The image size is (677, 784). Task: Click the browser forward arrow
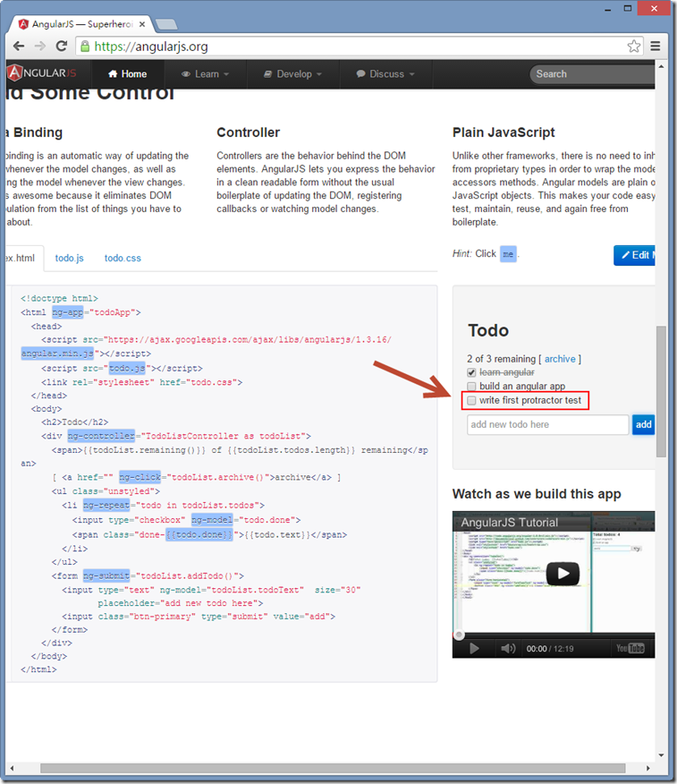click(40, 47)
